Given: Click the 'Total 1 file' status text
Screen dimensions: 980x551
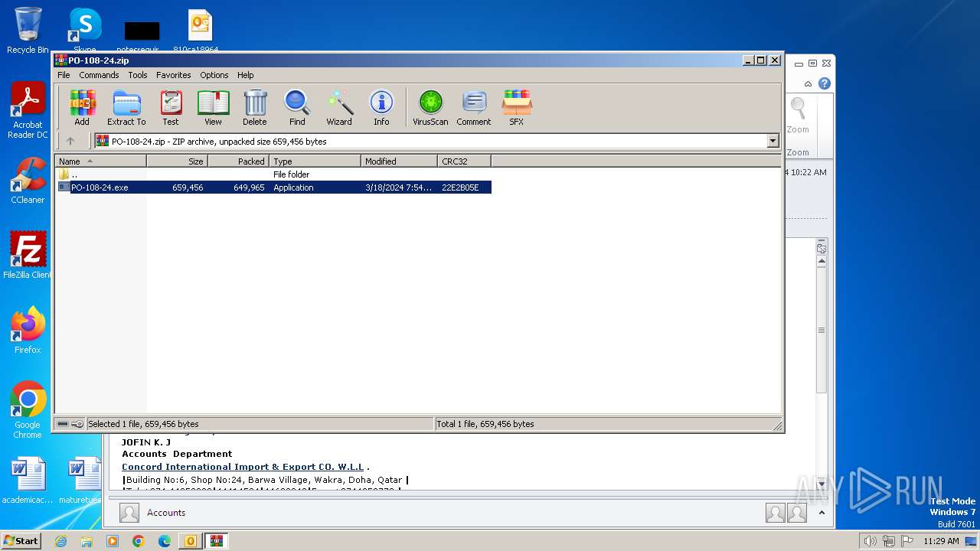Looking at the screenshot, I should tap(485, 424).
